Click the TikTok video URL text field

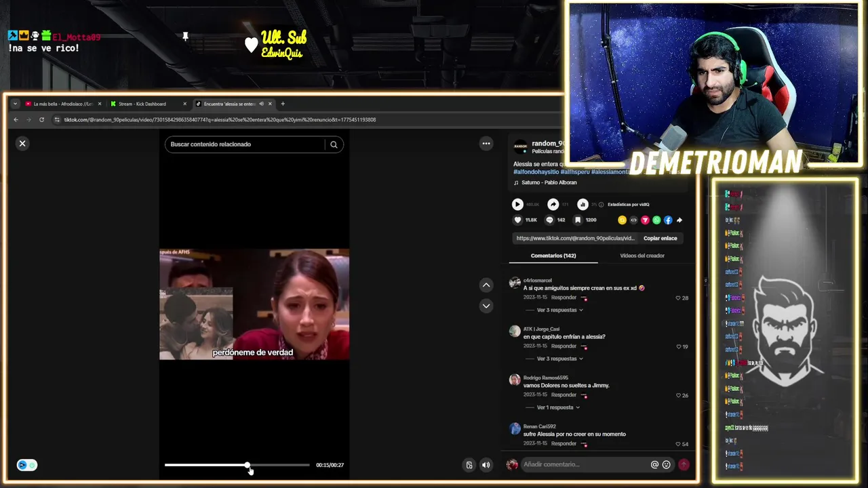[x=576, y=239]
